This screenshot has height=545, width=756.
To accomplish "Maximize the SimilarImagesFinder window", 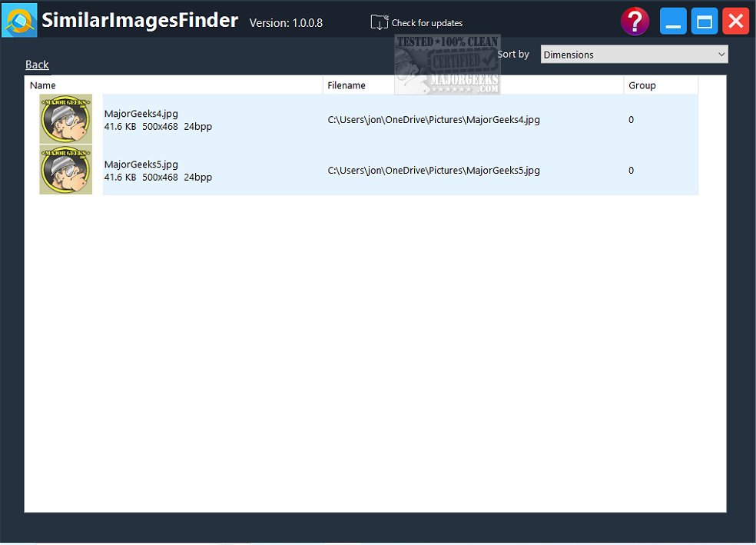I will point(704,22).
